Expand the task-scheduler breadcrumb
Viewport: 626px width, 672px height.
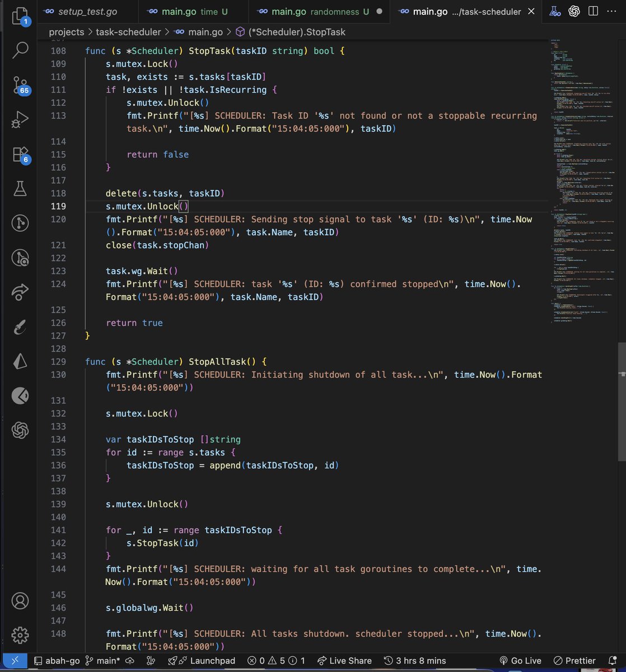128,32
